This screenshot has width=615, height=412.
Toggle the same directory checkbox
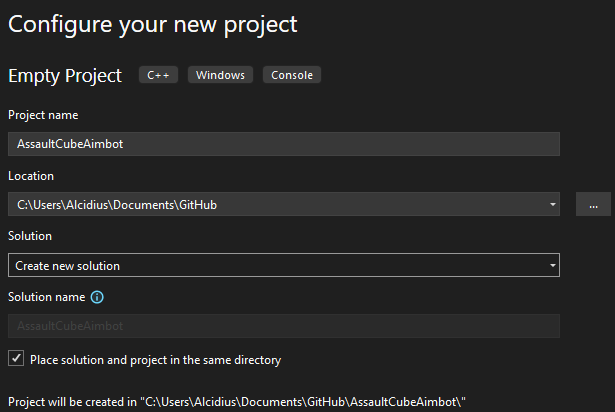point(16,359)
